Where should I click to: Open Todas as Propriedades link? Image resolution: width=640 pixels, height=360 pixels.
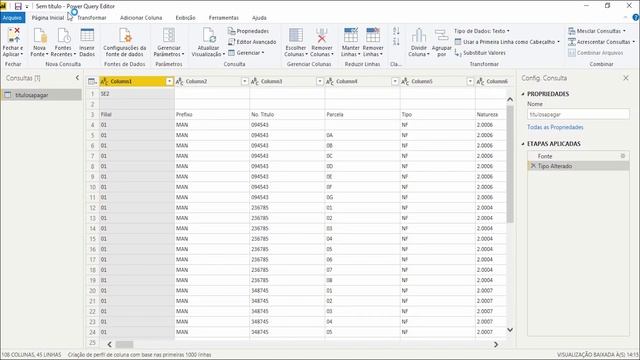(555, 127)
